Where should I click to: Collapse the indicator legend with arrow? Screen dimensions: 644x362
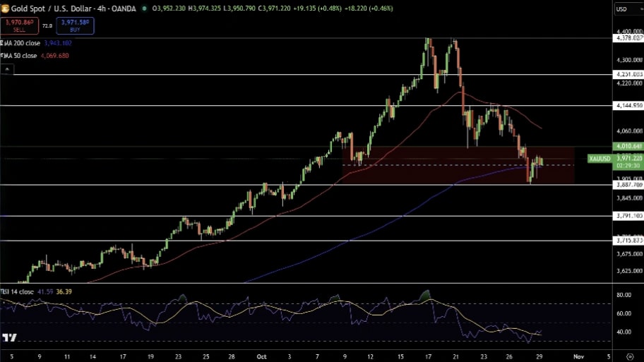coord(7,70)
